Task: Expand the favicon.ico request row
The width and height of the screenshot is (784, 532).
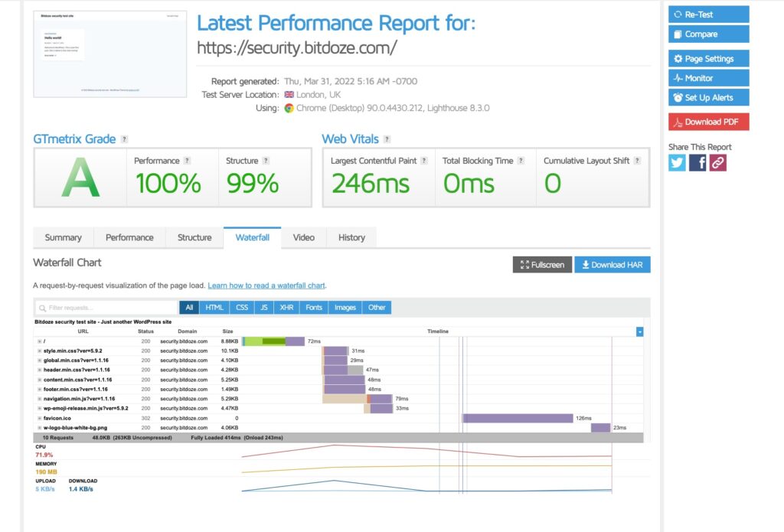Action: 40,419
